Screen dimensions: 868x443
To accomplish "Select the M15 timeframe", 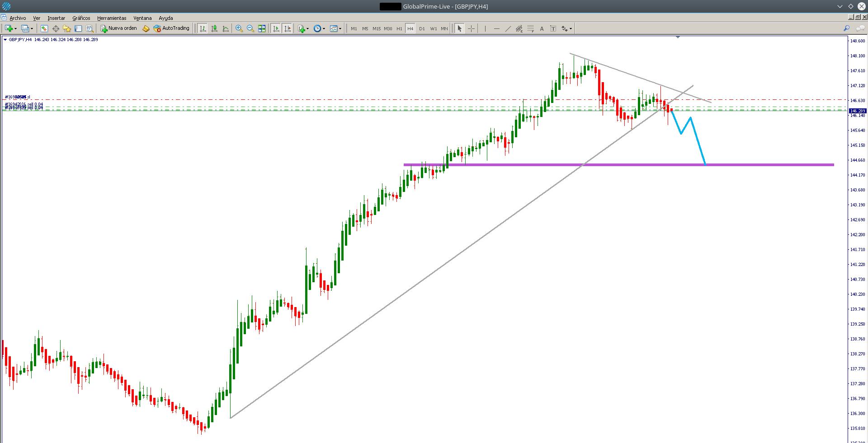I will pos(377,28).
